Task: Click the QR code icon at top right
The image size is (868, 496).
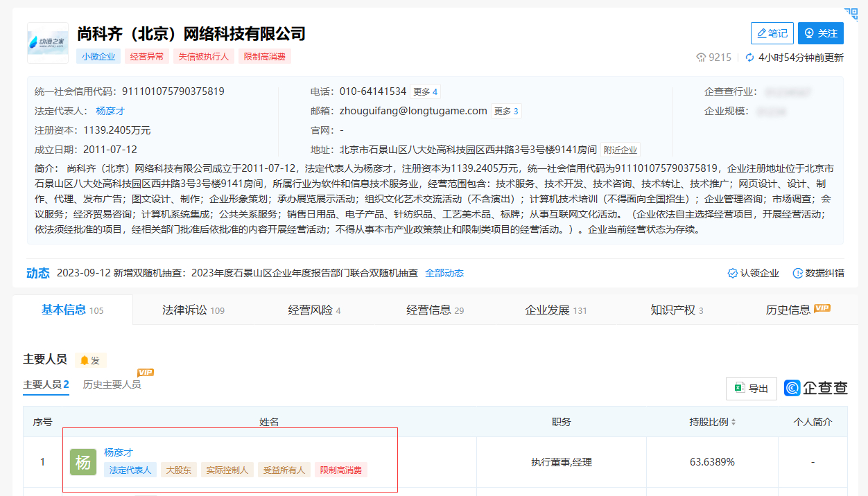Action: click(851, 13)
